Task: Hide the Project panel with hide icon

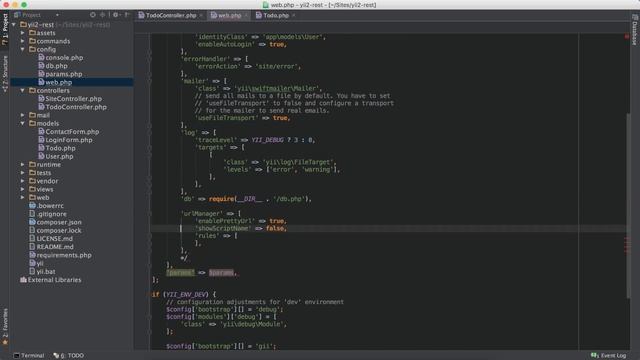Action: pos(127,15)
